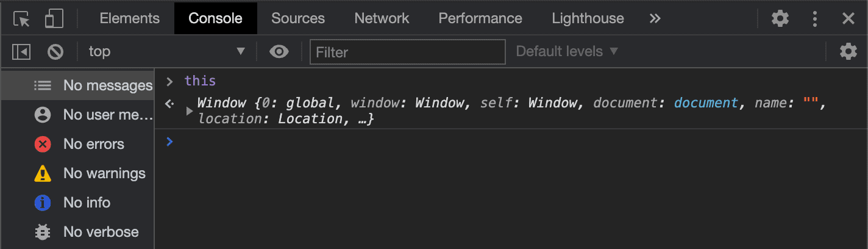Open the Lighthouse tab

(588, 19)
